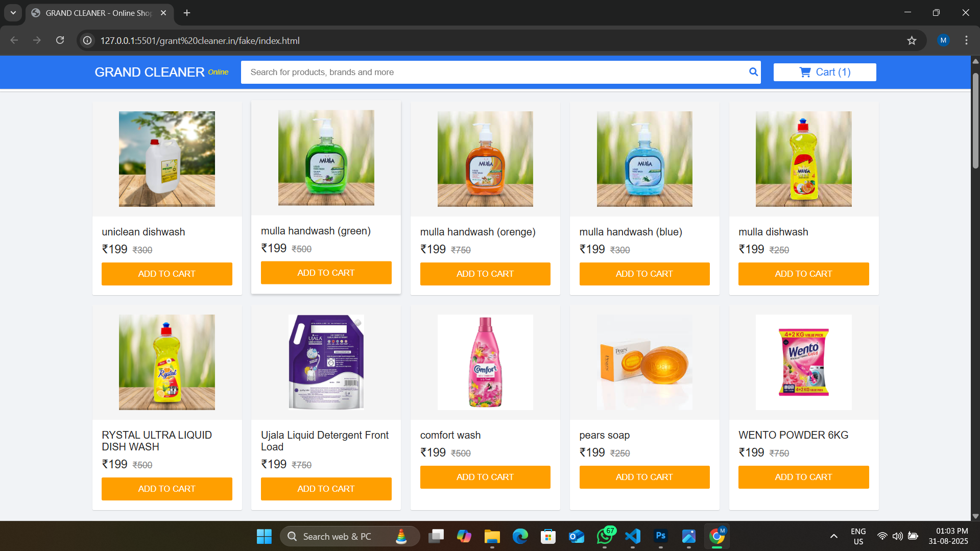The width and height of the screenshot is (980, 551).
Task: Click the 'WENTO POWDER 6KG' title
Action: click(794, 435)
